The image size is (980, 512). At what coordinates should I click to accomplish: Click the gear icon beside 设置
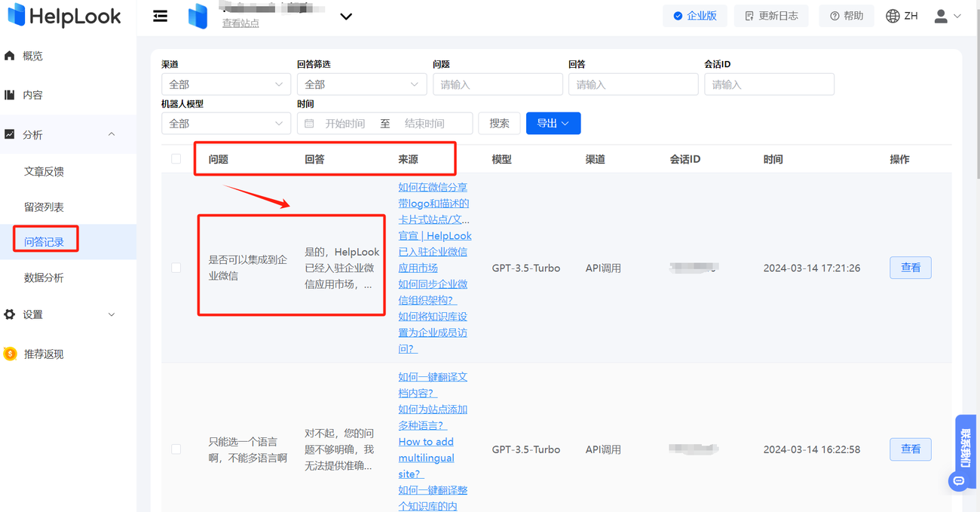(x=10, y=314)
